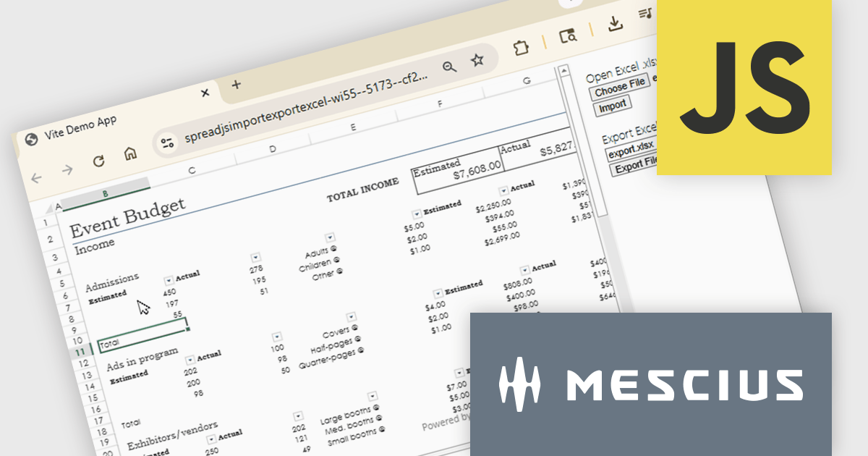Click the Export File button
868x456 pixels.
[x=634, y=165]
